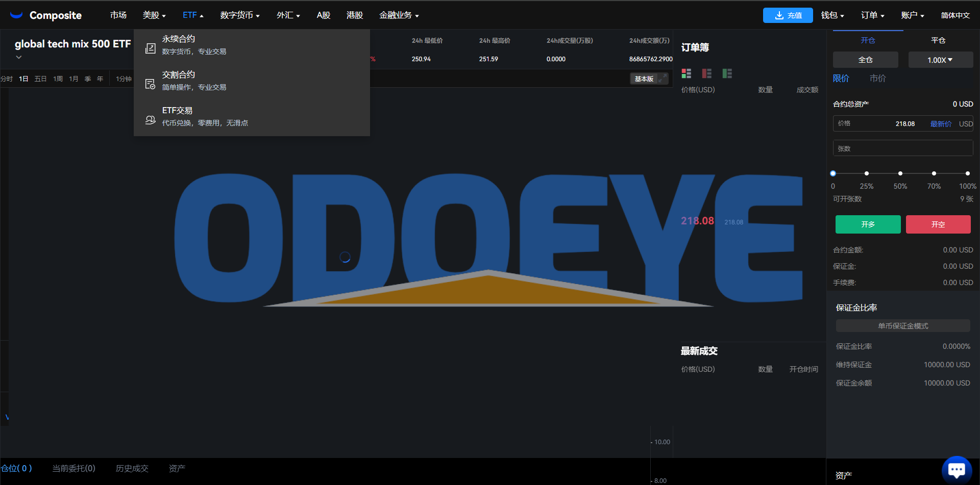Image resolution: width=980 pixels, height=485 pixels.
Task: Click the 最新价 link in price field
Action: pos(941,124)
